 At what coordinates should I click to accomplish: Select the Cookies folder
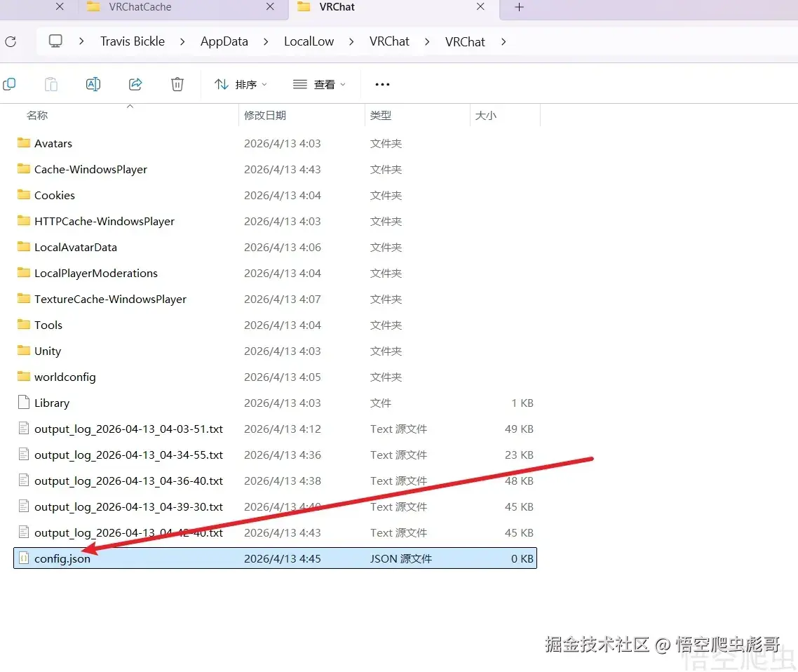tap(275, 196)
